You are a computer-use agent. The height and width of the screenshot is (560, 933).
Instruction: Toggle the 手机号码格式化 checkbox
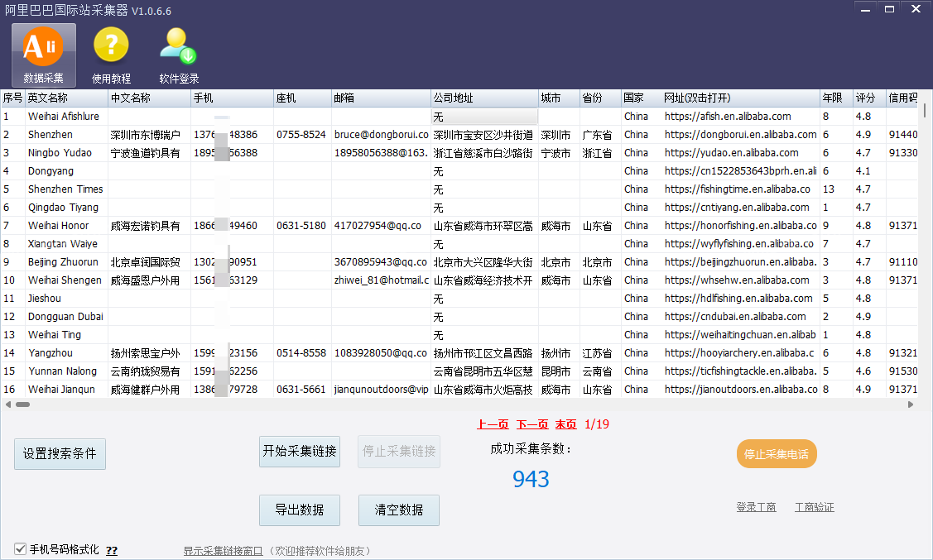(20, 548)
